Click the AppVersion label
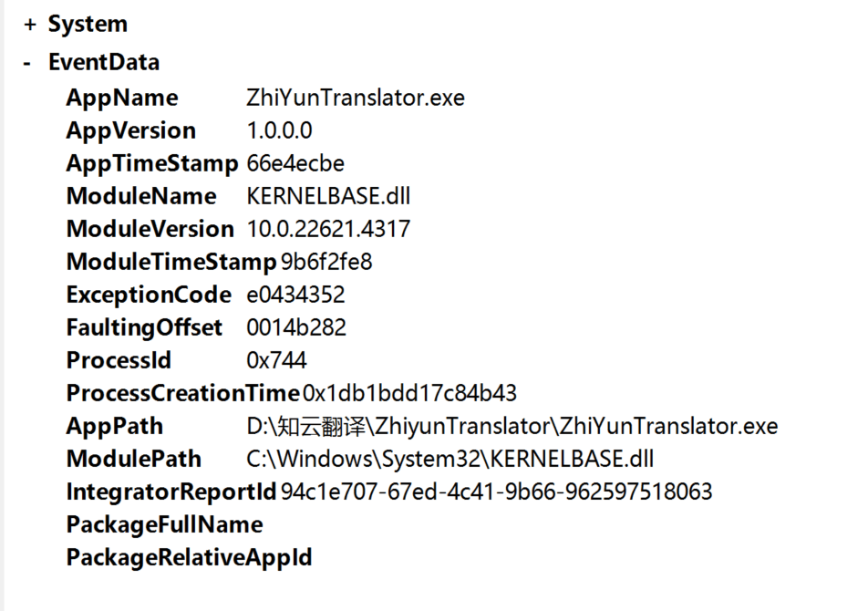868x611 pixels. point(131,130)
